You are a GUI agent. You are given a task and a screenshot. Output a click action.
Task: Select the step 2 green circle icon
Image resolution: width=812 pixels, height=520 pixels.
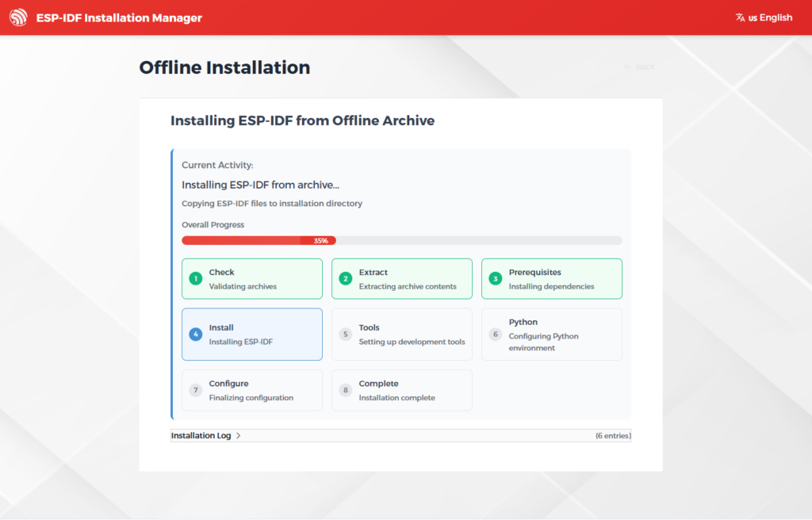click(346, 279)
